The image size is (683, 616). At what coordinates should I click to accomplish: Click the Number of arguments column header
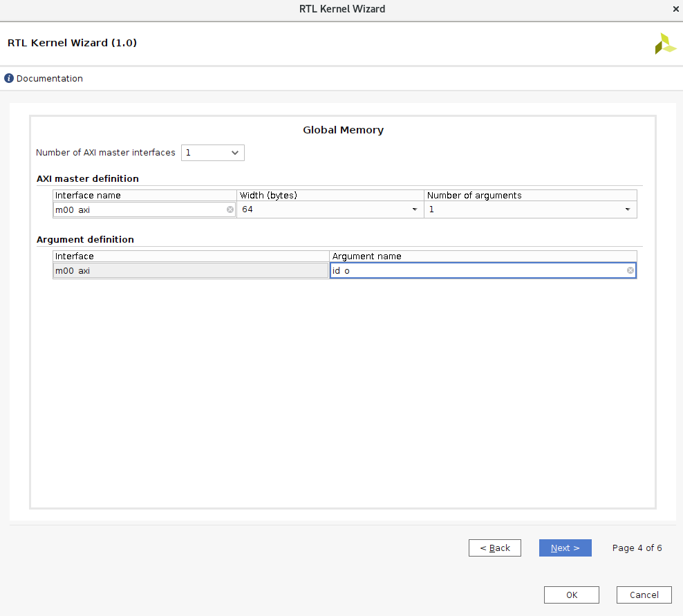[x=530, y=195]
